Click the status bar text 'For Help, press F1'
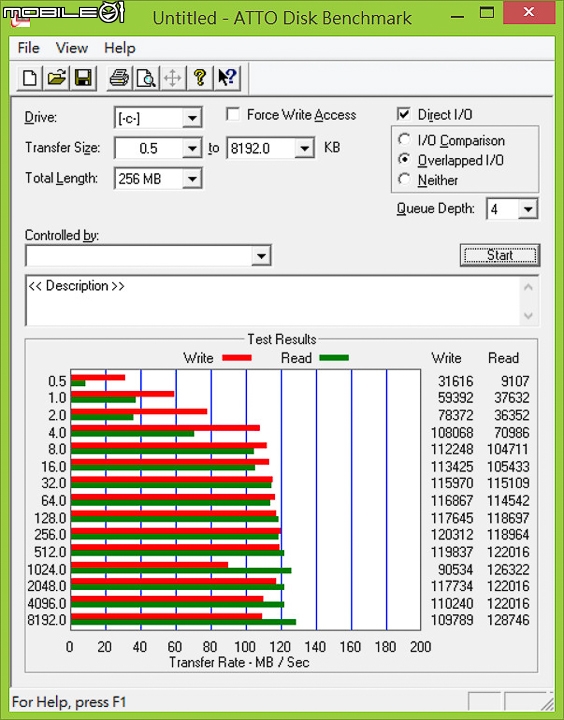 (69, 702)
